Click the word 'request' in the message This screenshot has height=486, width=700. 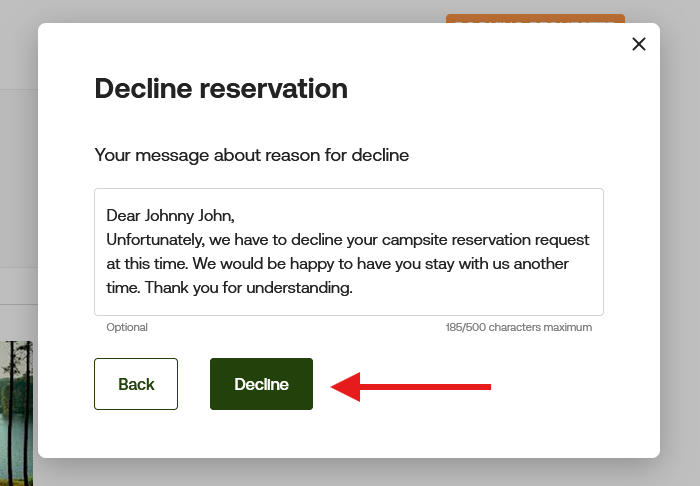pos(562,240)
